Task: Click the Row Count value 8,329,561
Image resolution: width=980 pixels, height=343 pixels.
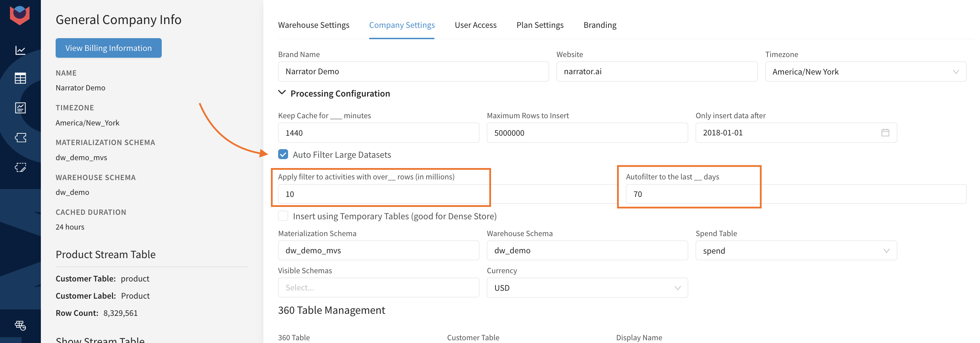Action: [120, 313]
